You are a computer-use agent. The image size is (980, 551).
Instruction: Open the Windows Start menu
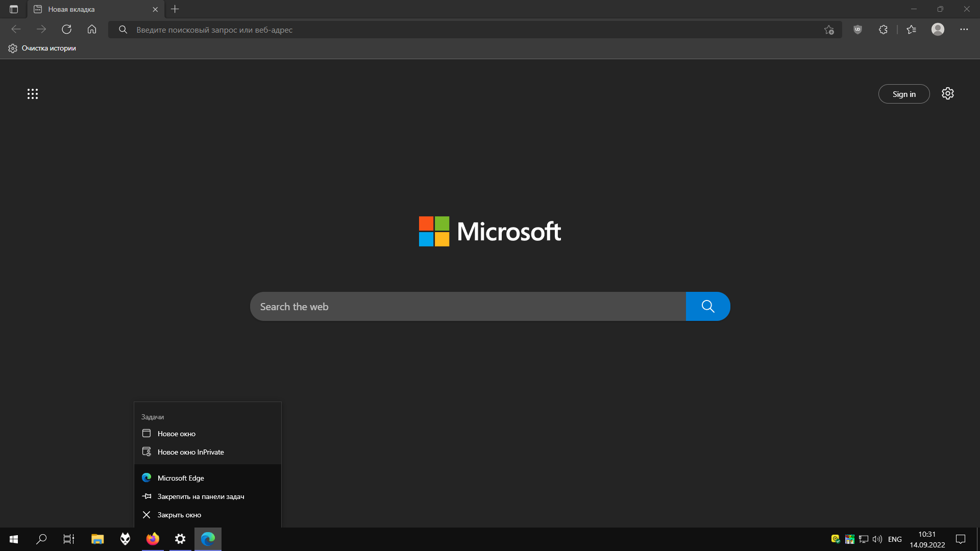tap(14, 539)
